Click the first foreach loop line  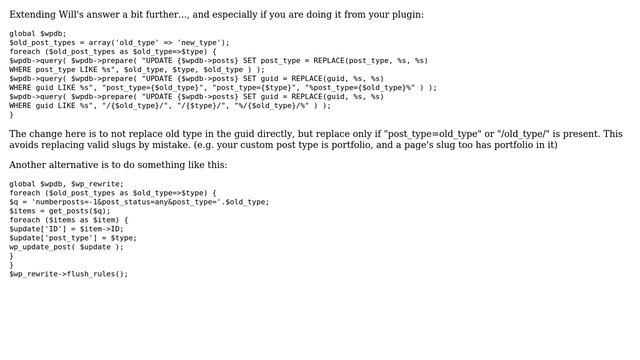pos(113,51)
